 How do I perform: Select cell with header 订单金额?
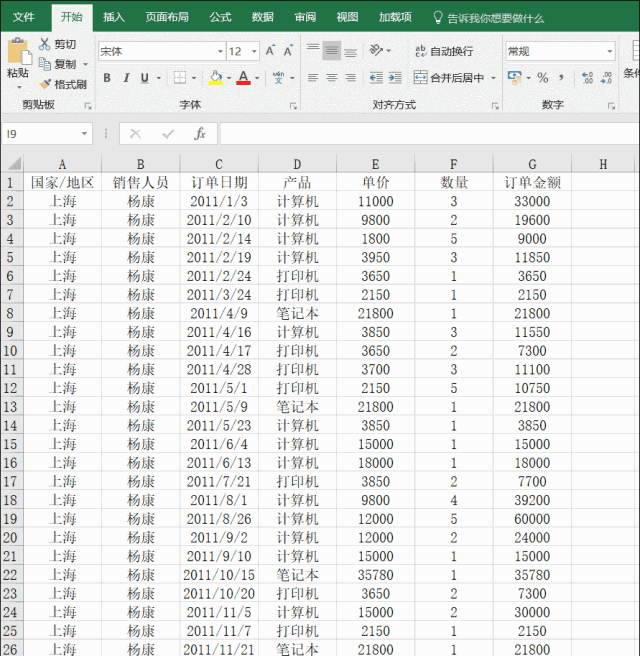pos(532,182)
